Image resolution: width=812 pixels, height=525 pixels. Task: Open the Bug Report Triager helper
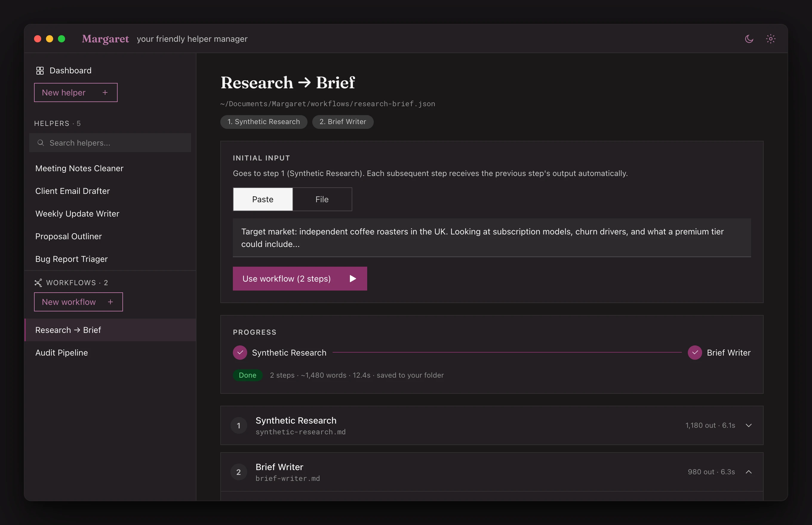click(110, 259)
